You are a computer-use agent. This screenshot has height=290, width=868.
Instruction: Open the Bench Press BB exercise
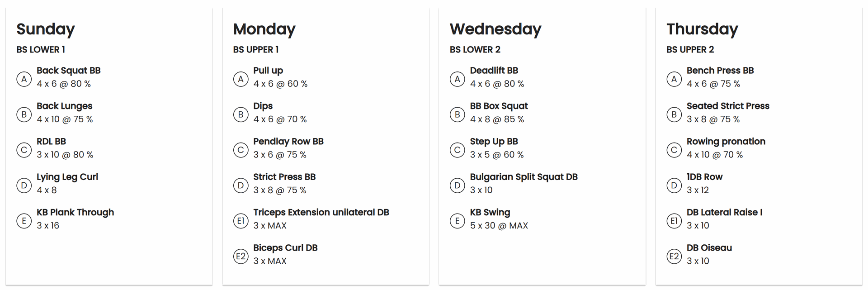[x=720, y=71]
